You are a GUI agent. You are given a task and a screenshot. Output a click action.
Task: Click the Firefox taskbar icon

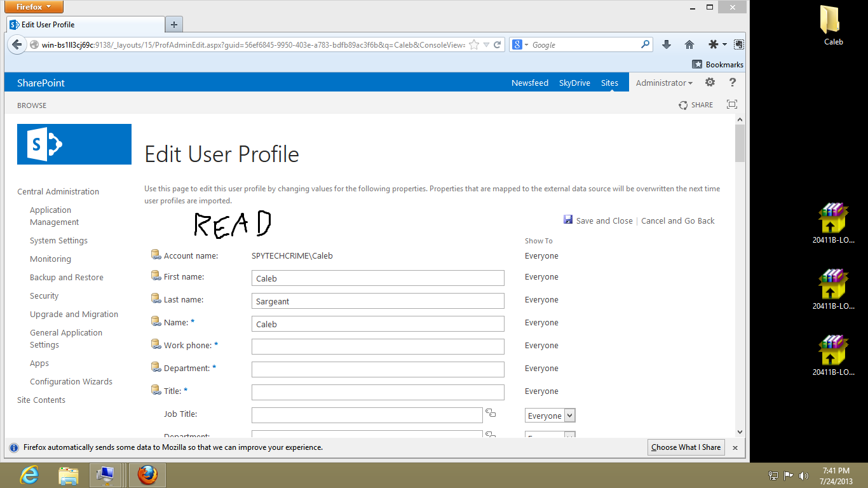[x=147, y=475]
